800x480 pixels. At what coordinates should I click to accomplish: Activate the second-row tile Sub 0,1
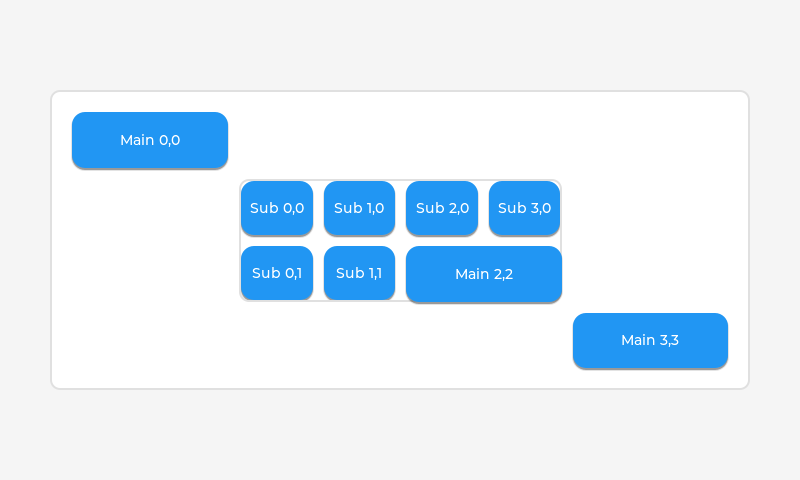click(277, 273)
